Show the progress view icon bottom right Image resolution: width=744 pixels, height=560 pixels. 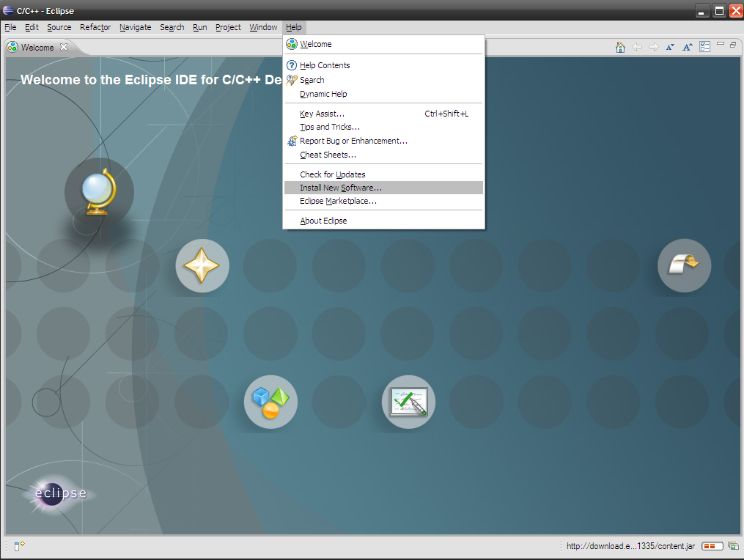tap(733, 546)
